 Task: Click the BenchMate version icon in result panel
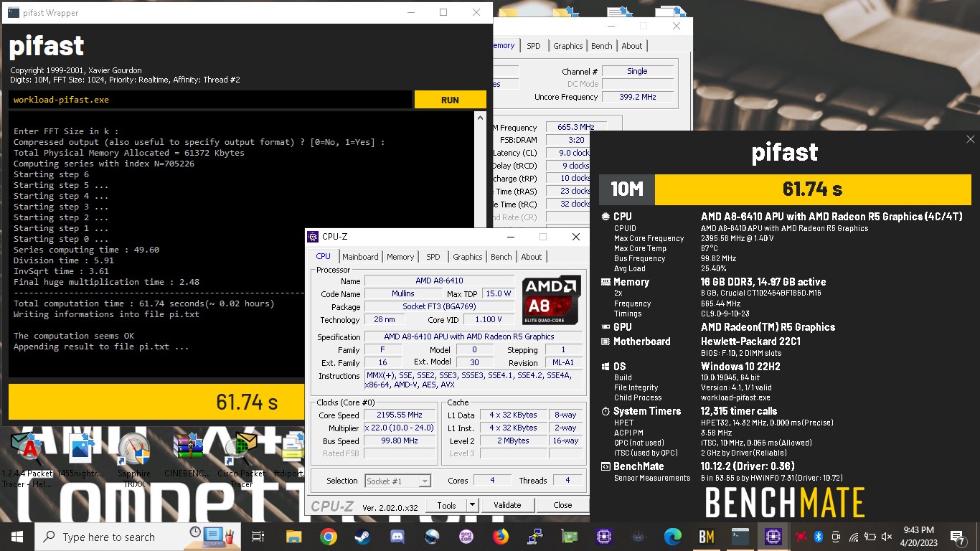[x=606, y=466]
